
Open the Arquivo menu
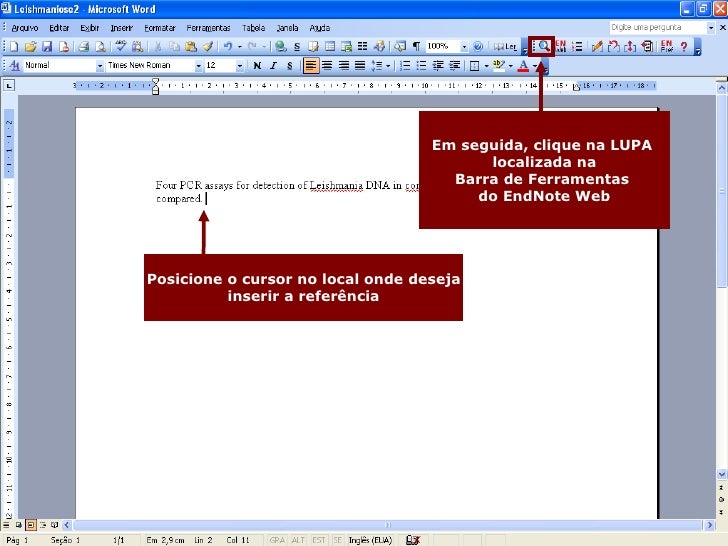click(25, 28)
